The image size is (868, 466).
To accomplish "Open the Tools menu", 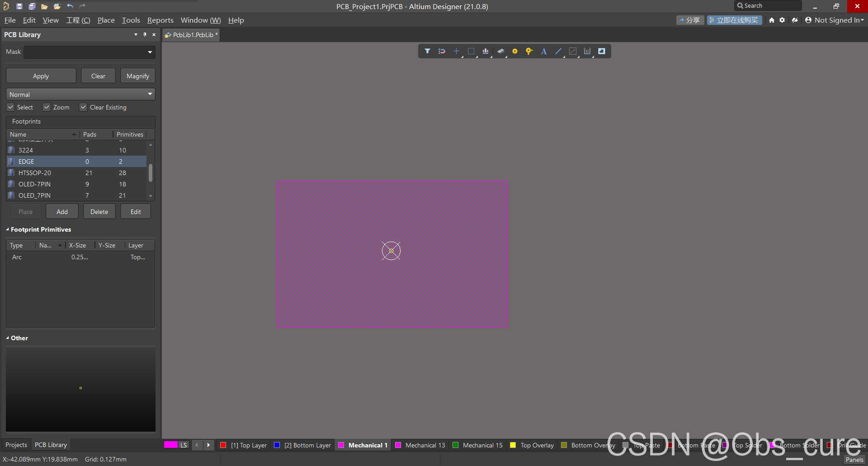I will [131, 20].
